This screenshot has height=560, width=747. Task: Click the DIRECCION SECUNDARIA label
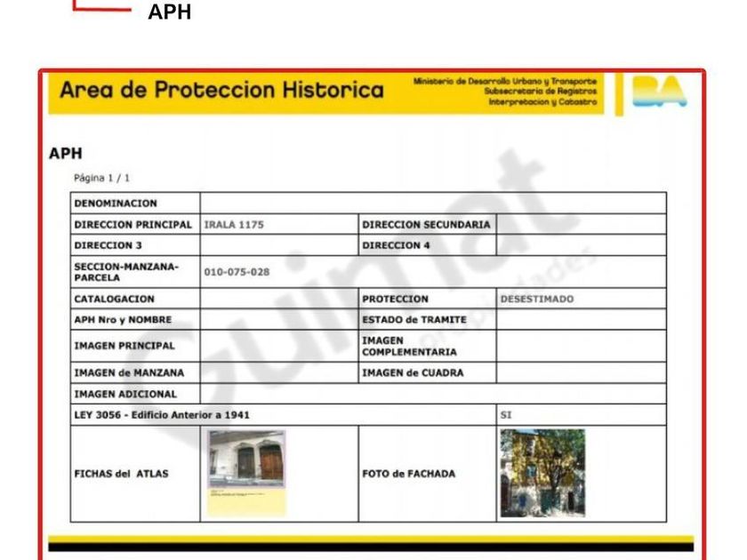426,225
